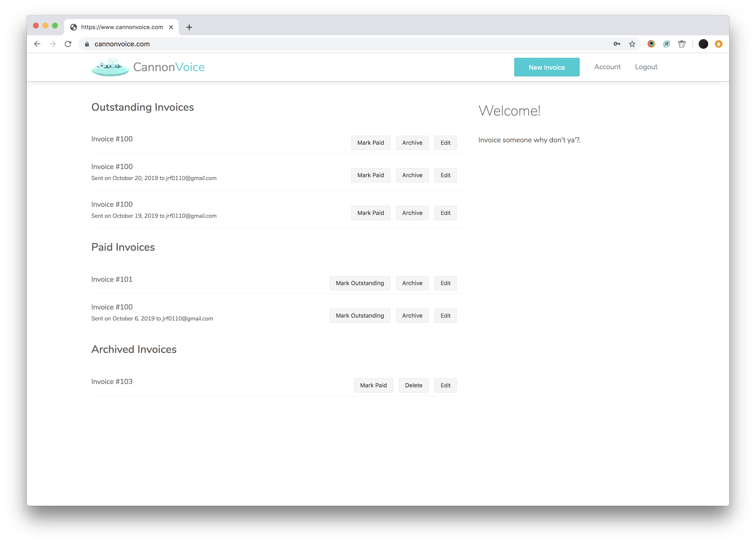Image resolution: width=756 pixels, height=544 pixels.
Task: Close the cannonvoice.com tab
Action: click(x=171, y=27)
